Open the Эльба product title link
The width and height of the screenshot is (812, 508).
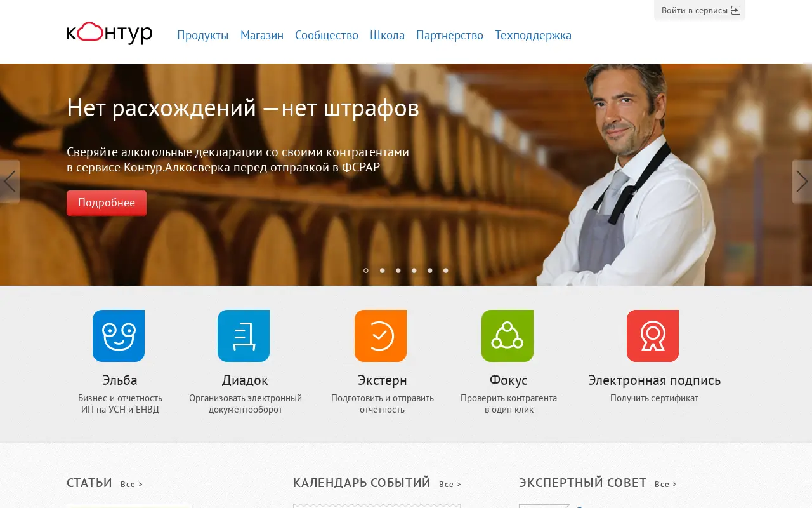[x=119, y=380]
